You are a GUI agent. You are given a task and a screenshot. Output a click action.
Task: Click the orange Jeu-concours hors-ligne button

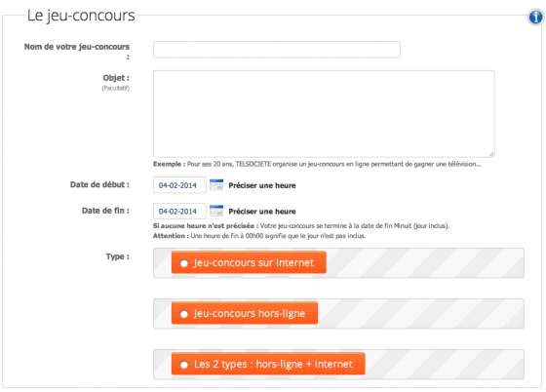pos(245,313)
